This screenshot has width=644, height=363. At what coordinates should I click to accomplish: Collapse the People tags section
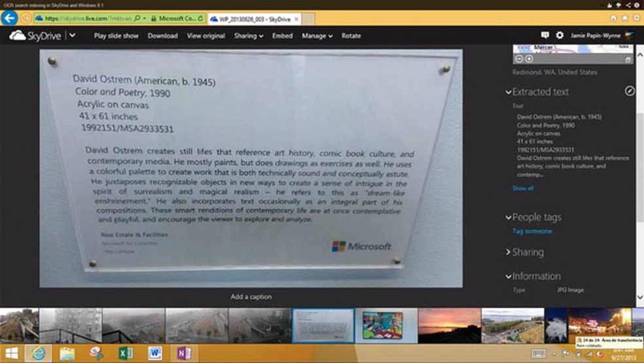[509, 218]
